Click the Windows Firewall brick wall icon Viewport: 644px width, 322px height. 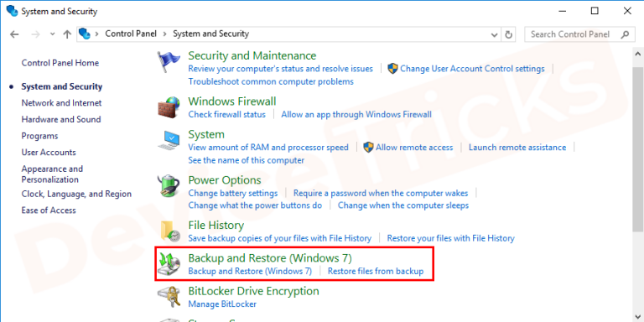[169, 107]
